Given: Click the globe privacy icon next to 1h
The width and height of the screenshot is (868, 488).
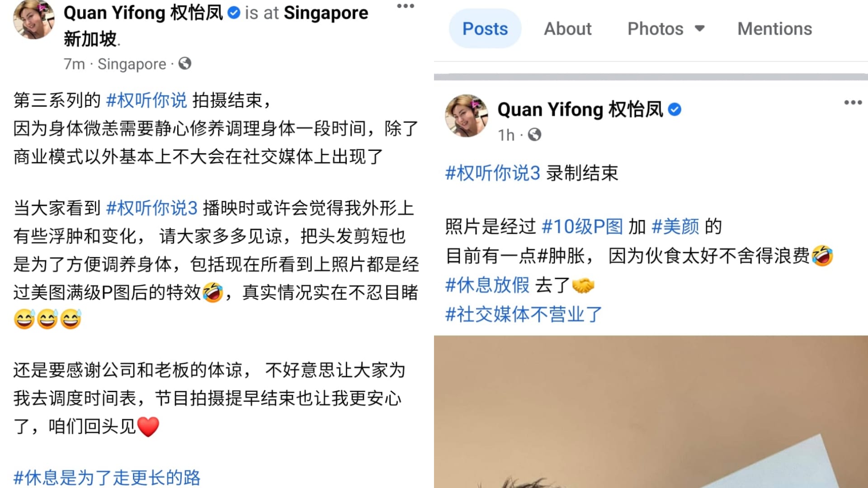Looking at the screenshot, I should click(534, 135).
